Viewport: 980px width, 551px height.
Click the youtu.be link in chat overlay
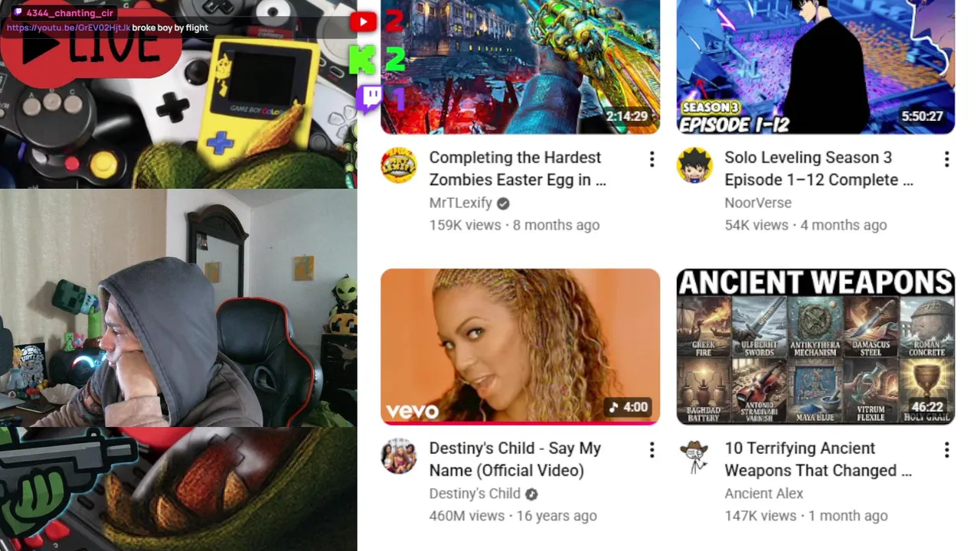pos(68,28)
